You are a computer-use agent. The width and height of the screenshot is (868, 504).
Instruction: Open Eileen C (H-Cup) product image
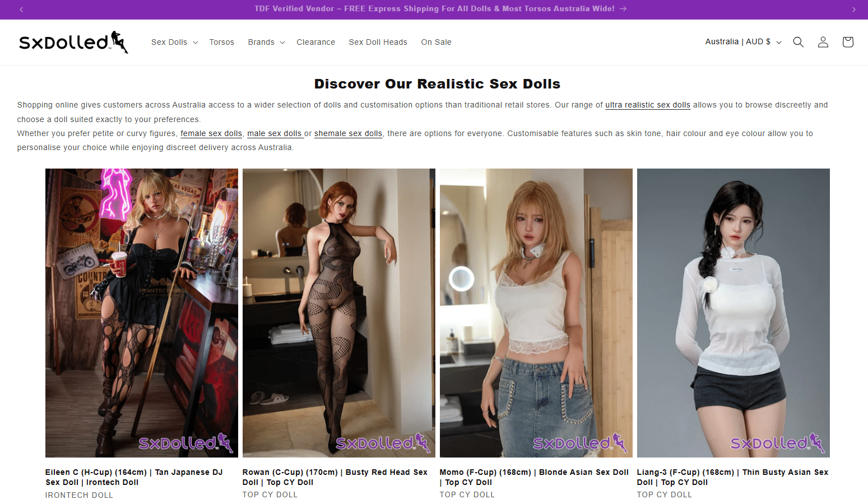click(142, 313)
